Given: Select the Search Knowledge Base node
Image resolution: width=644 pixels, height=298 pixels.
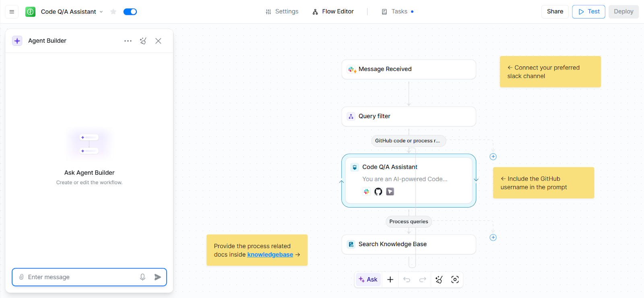Looking at the screenshot, I should point(409,245).
